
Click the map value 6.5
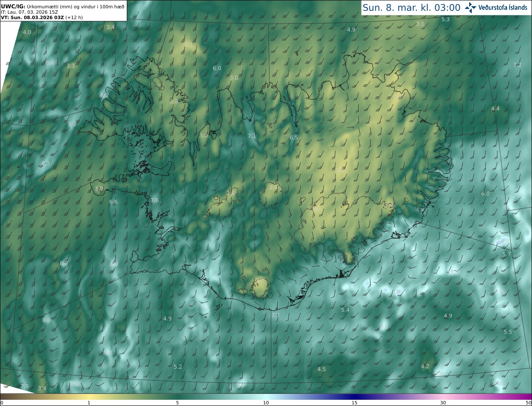(x=294, y=137)
